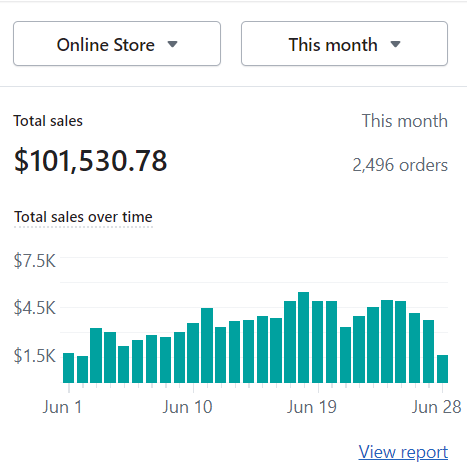Click the $4.5K y-axis label
467x466 pixels.
point(35,308)
